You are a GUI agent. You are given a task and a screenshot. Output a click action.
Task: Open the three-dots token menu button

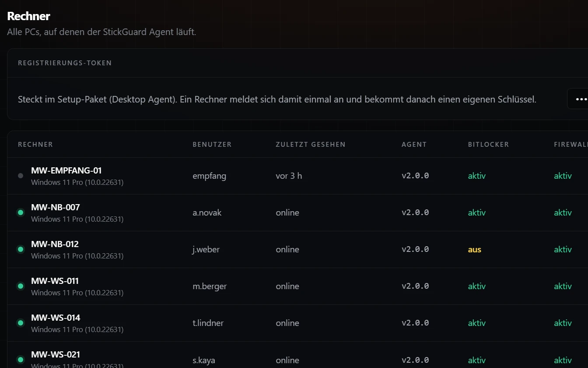(x=579, y=99)
